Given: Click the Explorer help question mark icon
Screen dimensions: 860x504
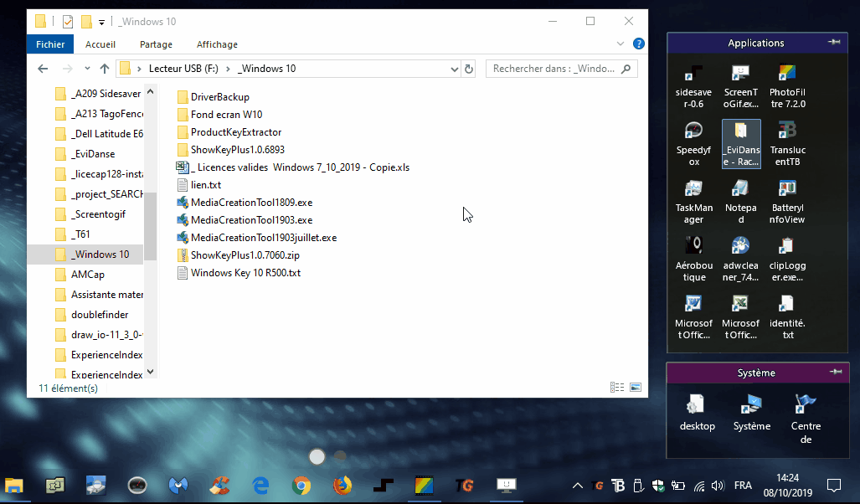Looking at the screenshot, I should point(638,44).
